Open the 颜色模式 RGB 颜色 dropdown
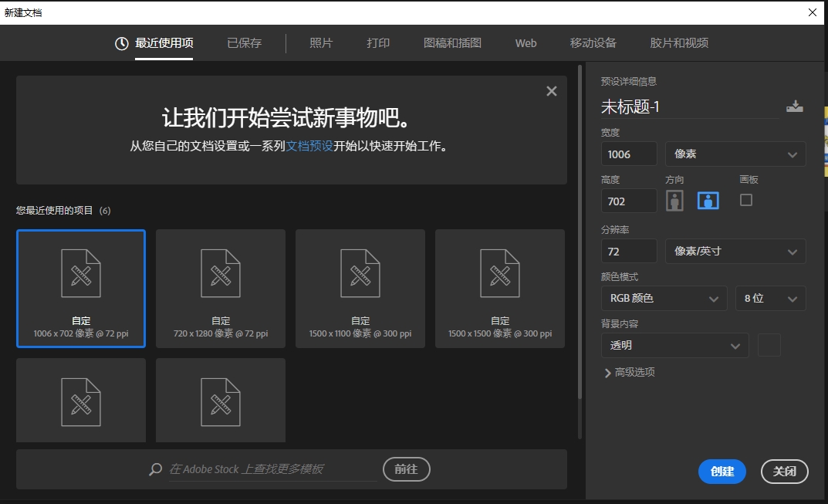 pos(663,299)
